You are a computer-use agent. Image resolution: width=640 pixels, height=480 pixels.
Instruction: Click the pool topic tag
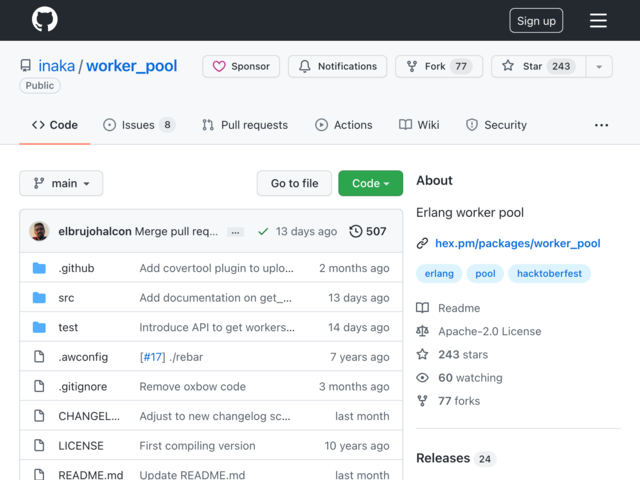point(485,273)
